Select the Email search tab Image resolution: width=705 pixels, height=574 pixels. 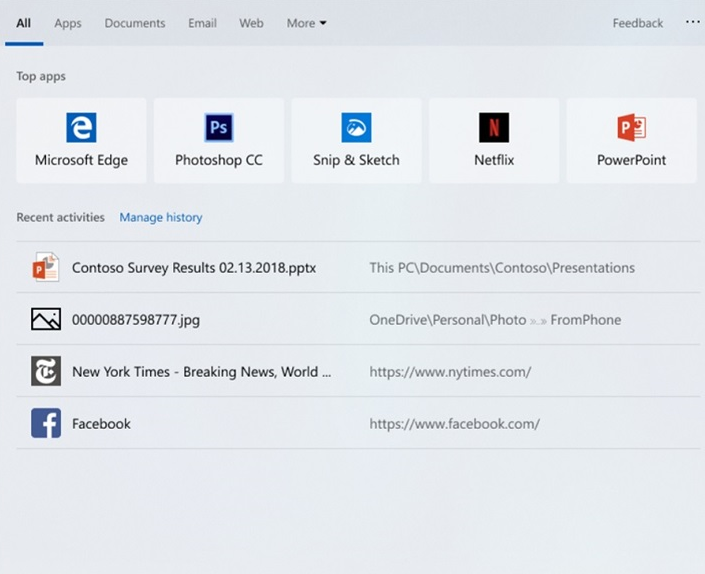202,23
